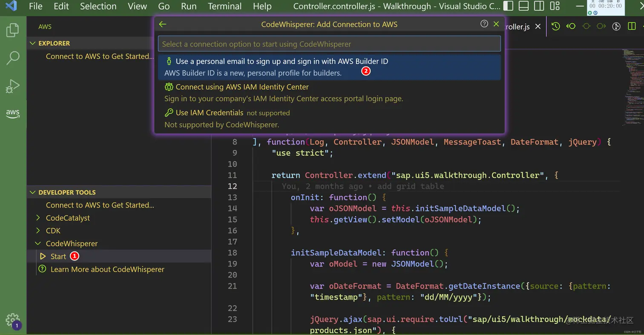
Task: Click the reset icon on timer widget
Action: 595,13
